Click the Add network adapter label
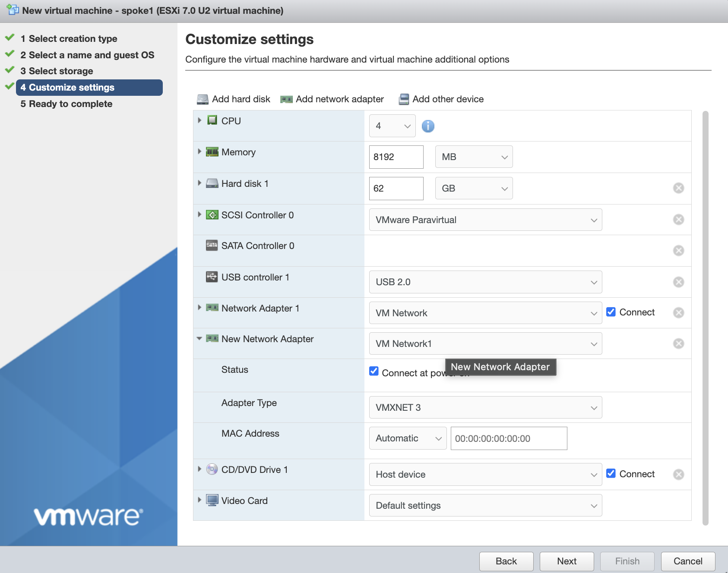Screen dimensions: 728x573 pyautogui.click(x=340, y=99)
